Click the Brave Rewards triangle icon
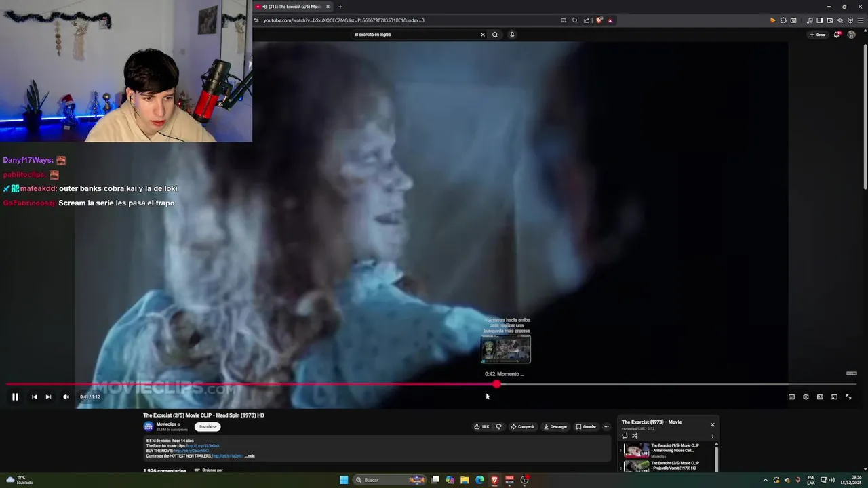The height and width of the screenshot is (488, 868). click(x=610, y=20)
